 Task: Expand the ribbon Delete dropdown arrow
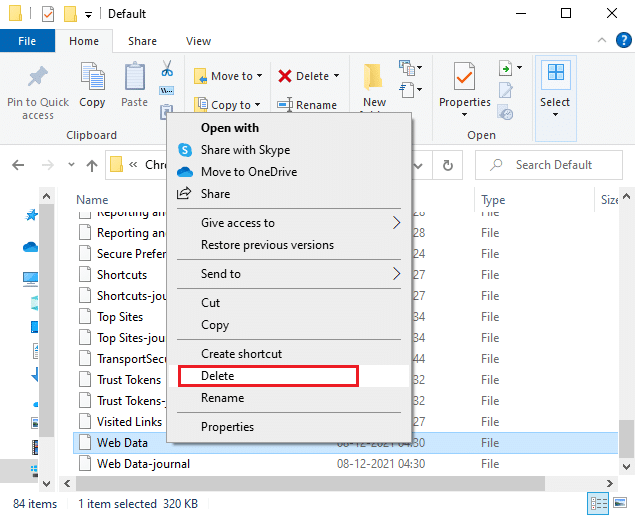(337, 76)
